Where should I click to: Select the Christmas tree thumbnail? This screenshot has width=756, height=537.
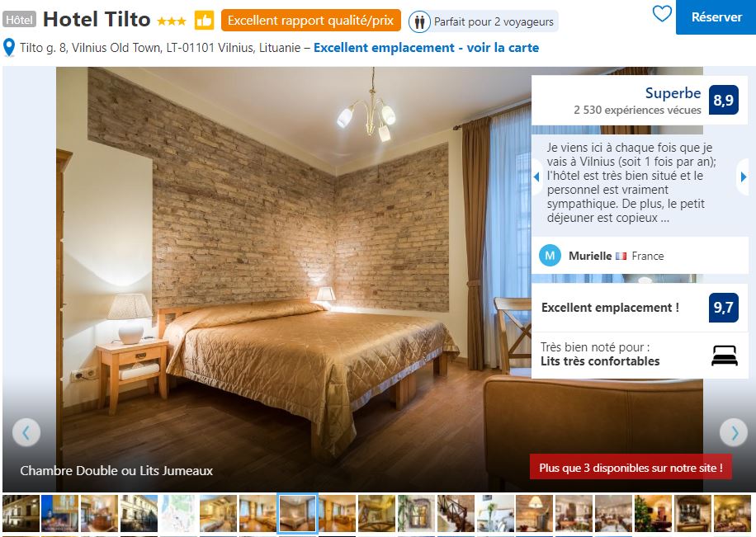(x=653, y=513)
